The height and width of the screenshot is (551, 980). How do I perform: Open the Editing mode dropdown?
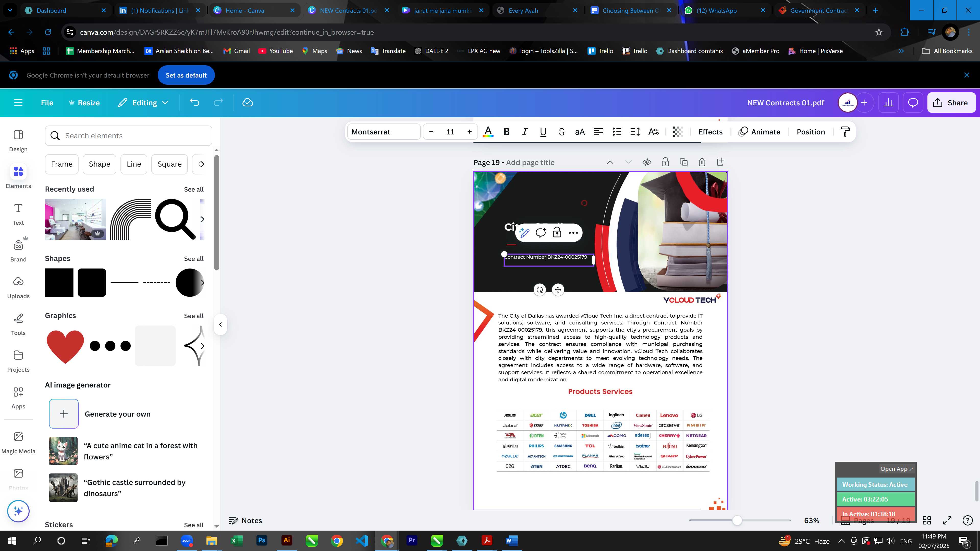143,103
